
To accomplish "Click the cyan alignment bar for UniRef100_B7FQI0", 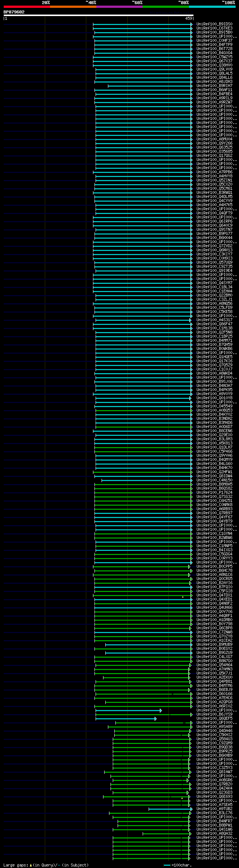I will (x=143, y=587).
